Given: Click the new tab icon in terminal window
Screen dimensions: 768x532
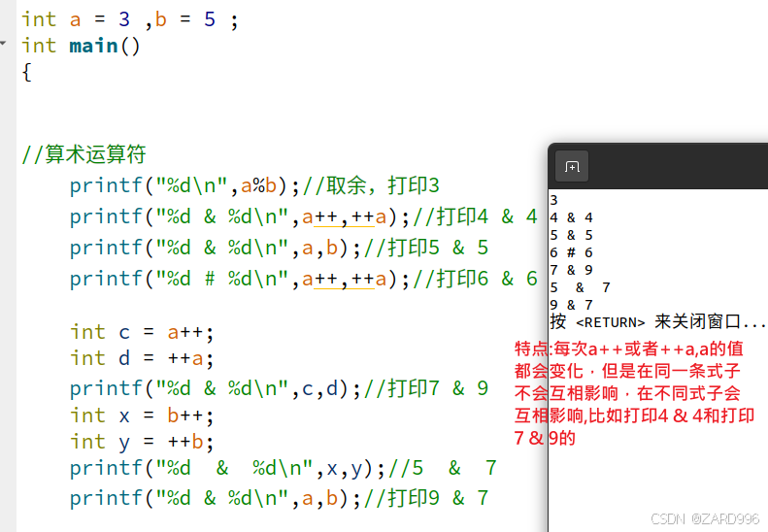Looking at the screenshot, I should [x=572, y=167].
